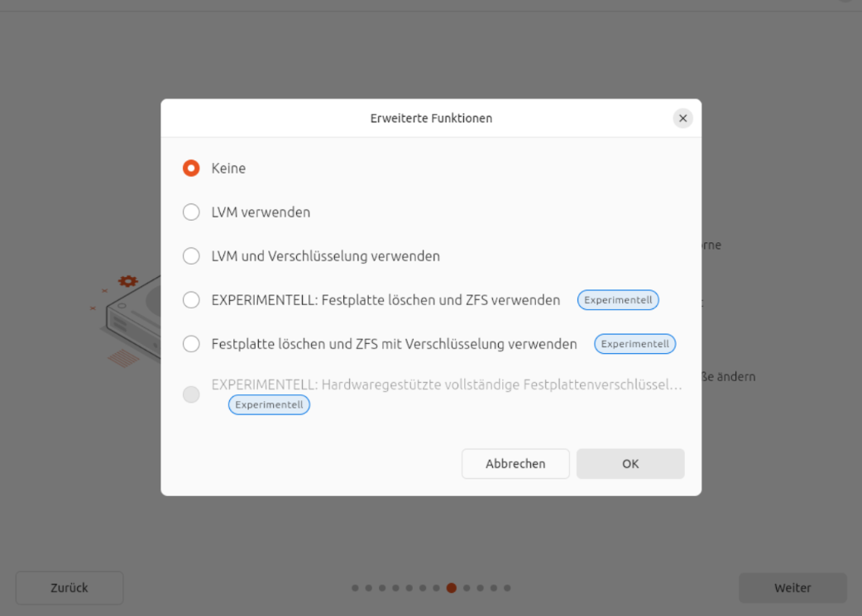This screenshot has width=862, height=616.
Task: Pick EXPERIMENTELL: Festplatte löschen und ZFS verwenden
Action: (x=191, y=300)
